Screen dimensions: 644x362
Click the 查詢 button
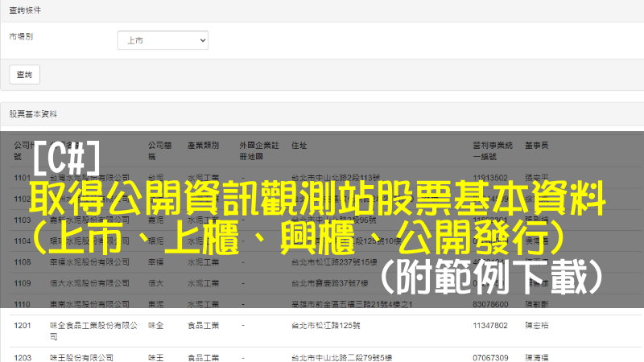click(25, 75)
